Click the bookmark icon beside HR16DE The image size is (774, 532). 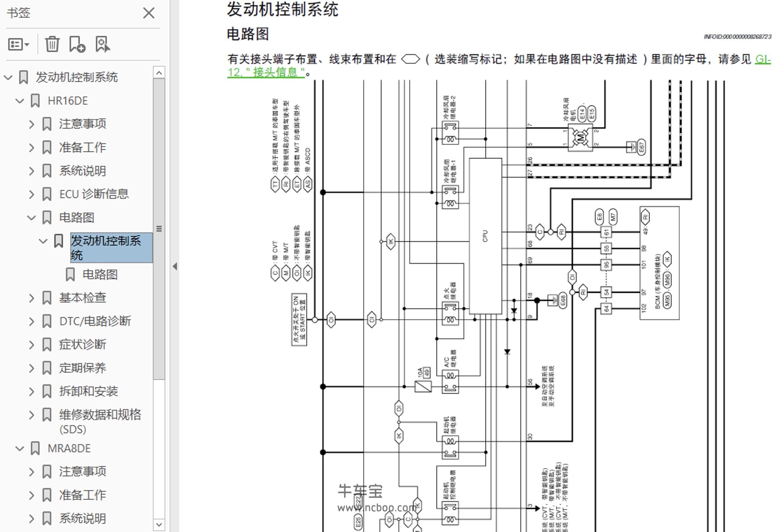pyautogui.click(x=35, y=100)
